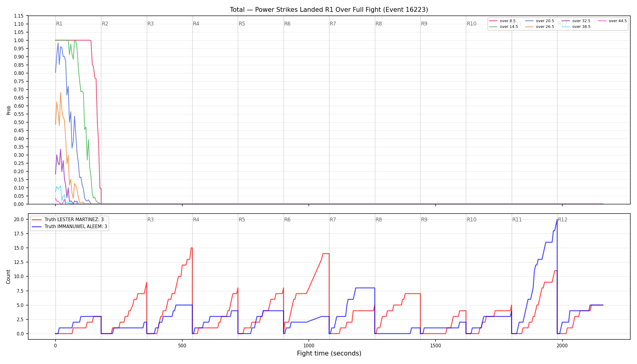The height and width of the screenshot is (364, 637).
Task: Click the 0.25 tick on Prob axis
Action: (x=19, y=163)
